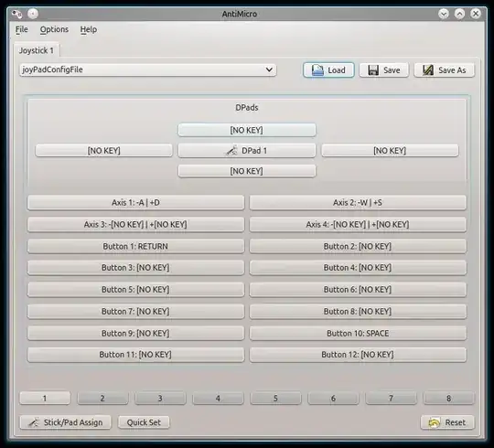The width and height of the screenshot is (494, 448).
Task: Open DPad 1 settings button
Action: (x=247, y=151)
